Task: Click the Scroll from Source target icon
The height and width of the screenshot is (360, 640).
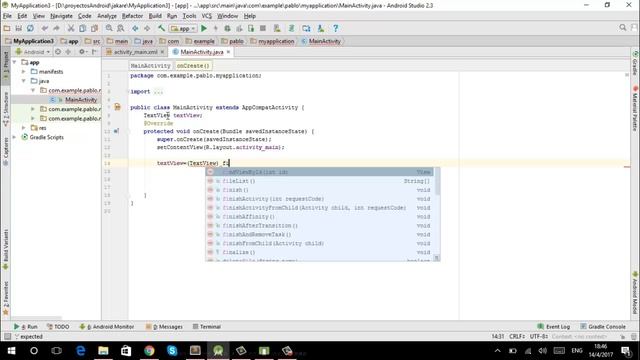Action: 58,52
